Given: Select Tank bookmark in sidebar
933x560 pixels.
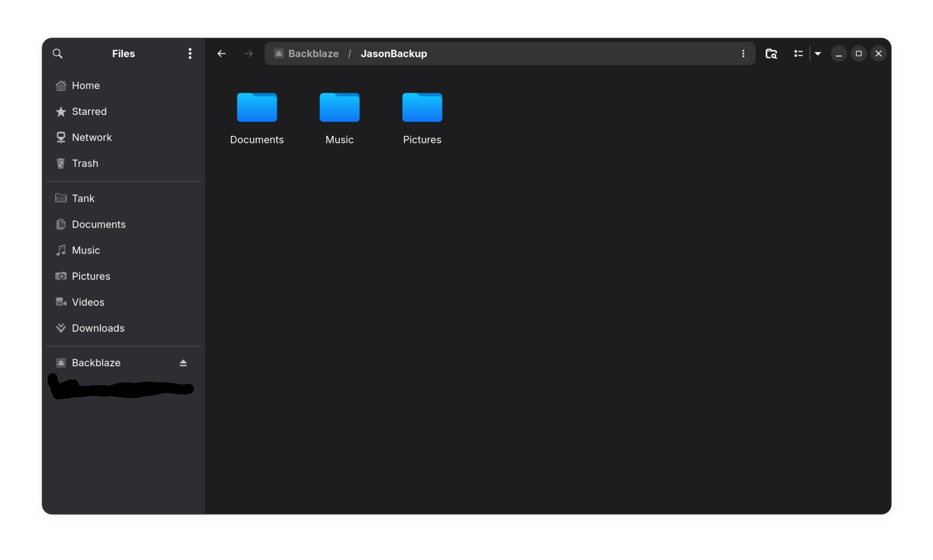Looking at the screenshot, I should pyautogui.click(x=83, y=198).
